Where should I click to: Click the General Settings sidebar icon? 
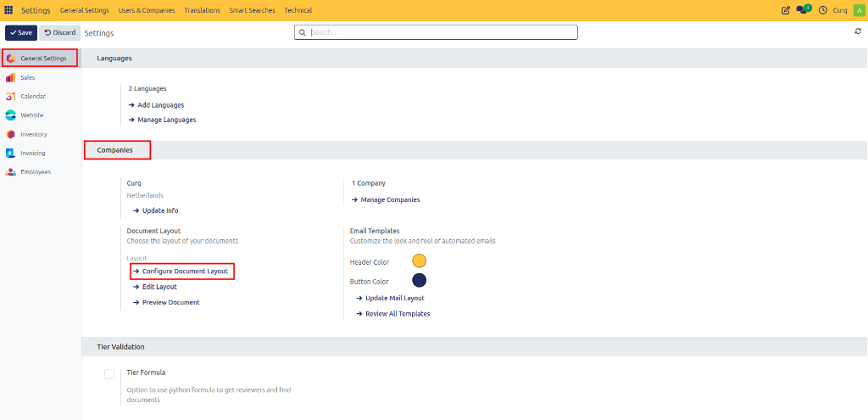[x=10, y=59]
